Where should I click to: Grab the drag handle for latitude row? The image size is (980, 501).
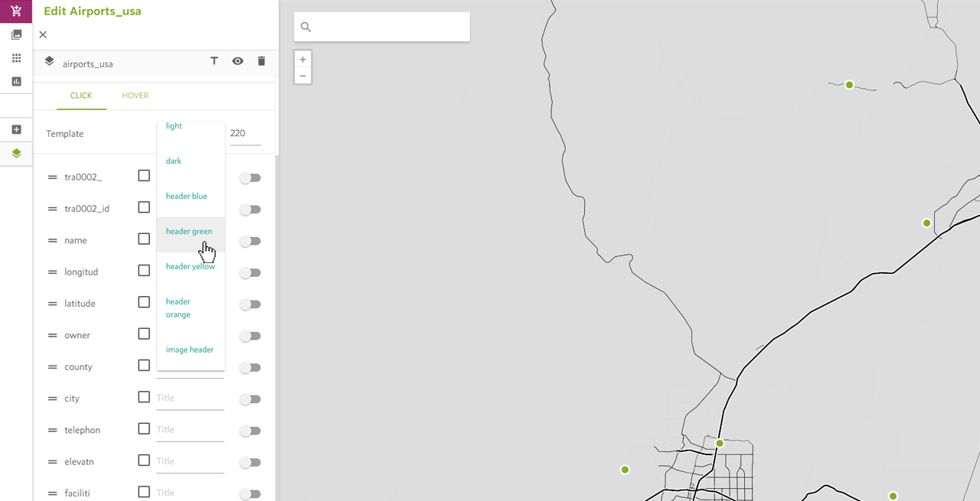coord(53,304)
